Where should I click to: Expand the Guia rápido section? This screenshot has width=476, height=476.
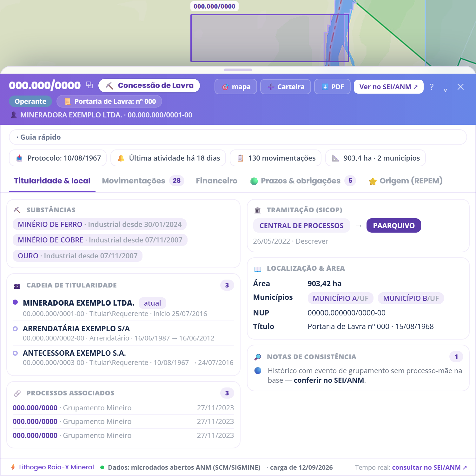click(238, 137)
